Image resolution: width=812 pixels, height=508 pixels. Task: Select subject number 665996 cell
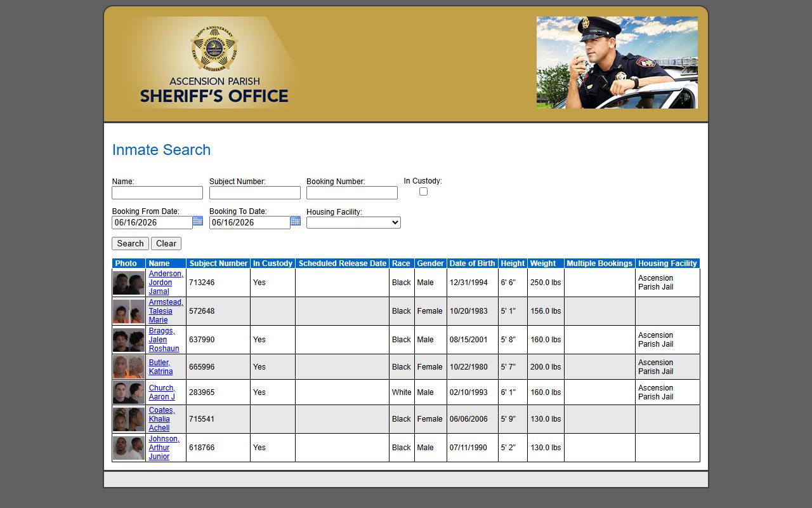click(x=218, y=367)
